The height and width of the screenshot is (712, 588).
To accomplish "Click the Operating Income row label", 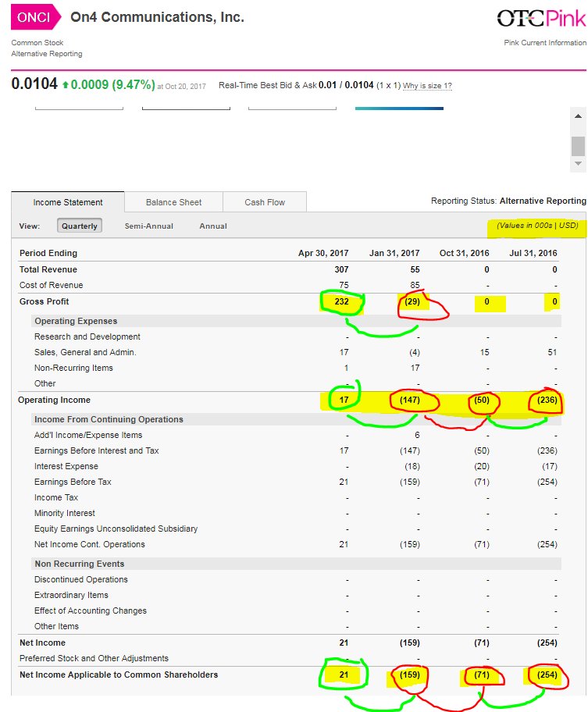I will pyautogui.click(x=54, y=400).
